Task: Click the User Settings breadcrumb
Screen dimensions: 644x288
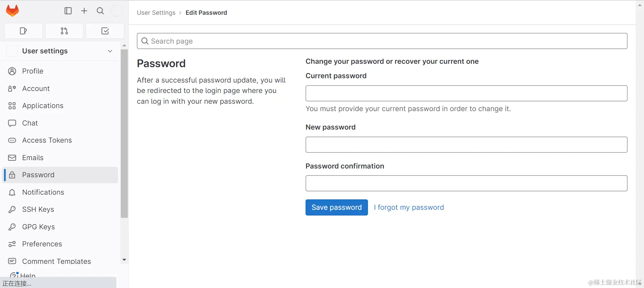Action: [x=156, y=13]
